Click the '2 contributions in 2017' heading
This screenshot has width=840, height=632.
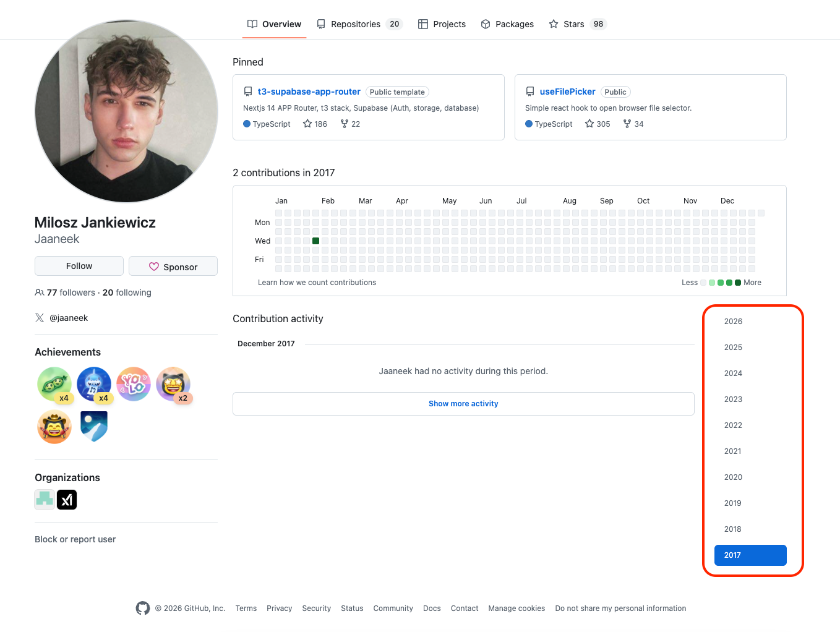tap(284, 173)
